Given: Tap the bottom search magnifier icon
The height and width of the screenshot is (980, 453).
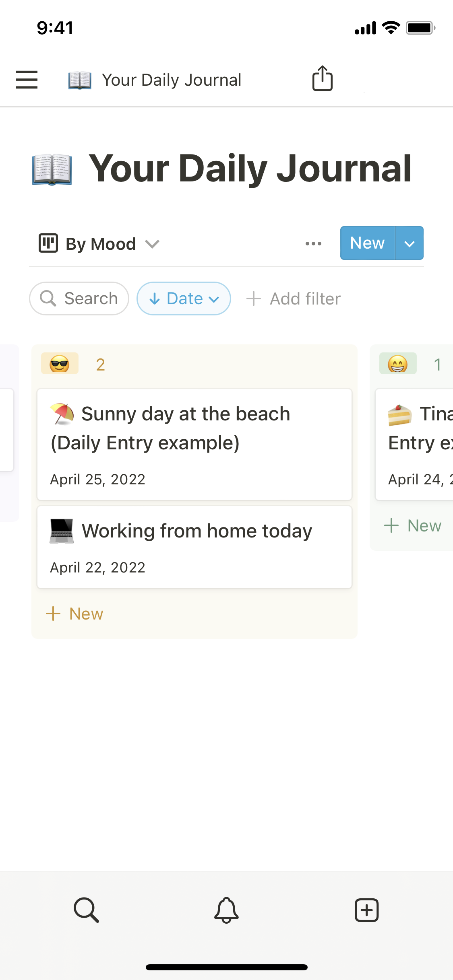Looking at the screenshot, I should coord(86,910).
